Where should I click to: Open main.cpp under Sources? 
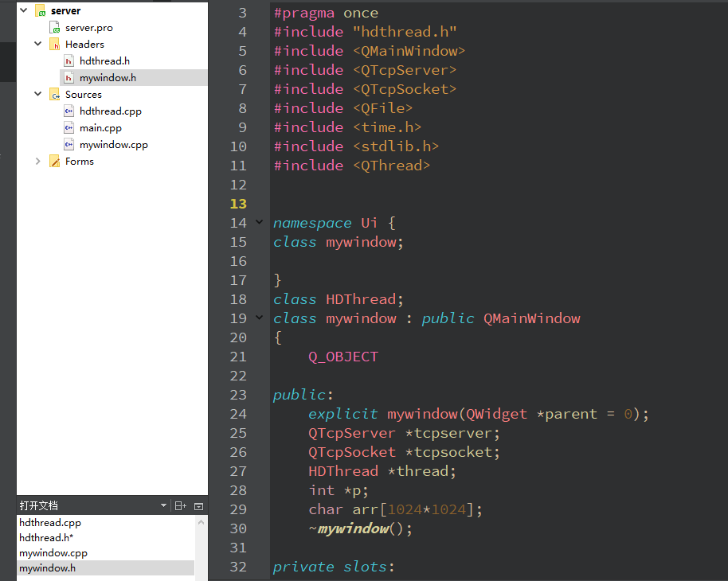[100, 128]
